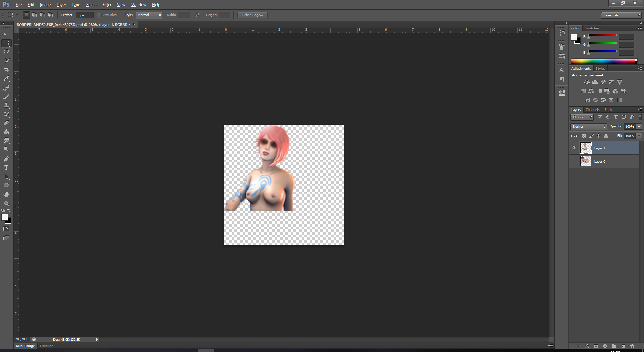Swap foreground and background colors
This screenshot has width=644, height=352.
(x=9, y=211)
